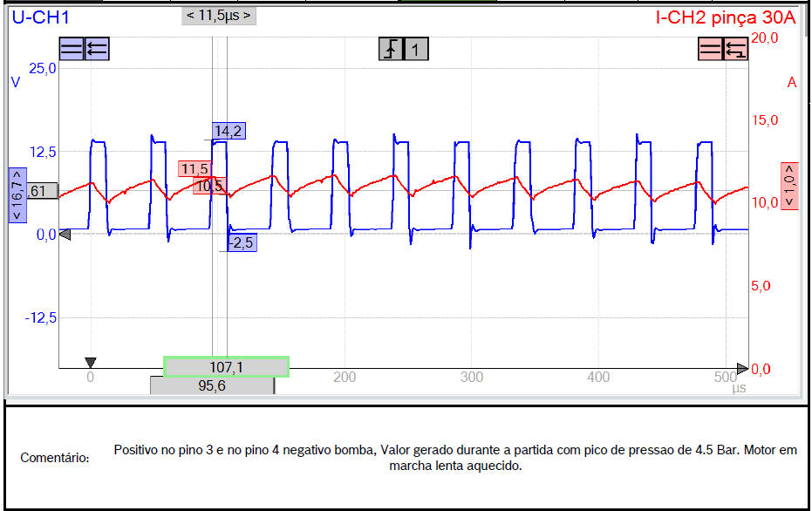Screen dimensions: 812x511
Task: Click the U-CH1 channel label
Action: coord(40,16)
